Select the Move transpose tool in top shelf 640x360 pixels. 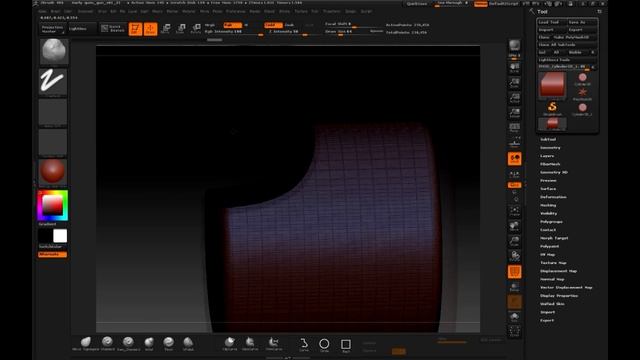tap(166, 29)
